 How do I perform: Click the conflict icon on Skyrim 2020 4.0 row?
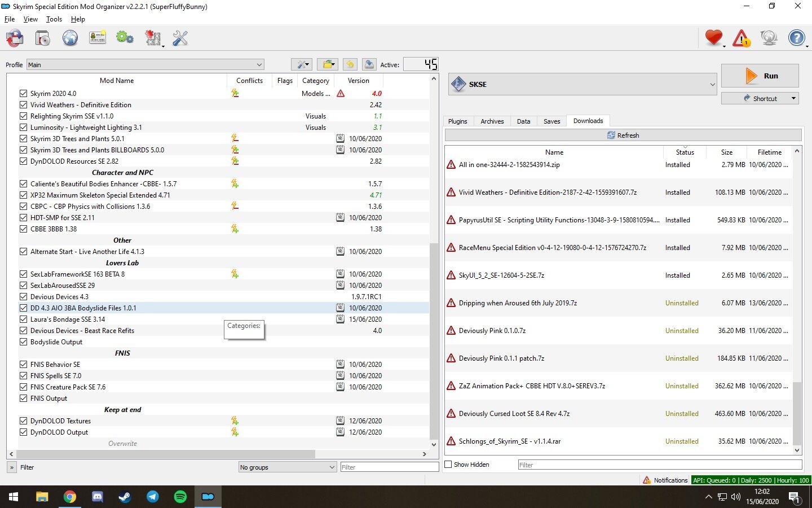pos(235,94)
